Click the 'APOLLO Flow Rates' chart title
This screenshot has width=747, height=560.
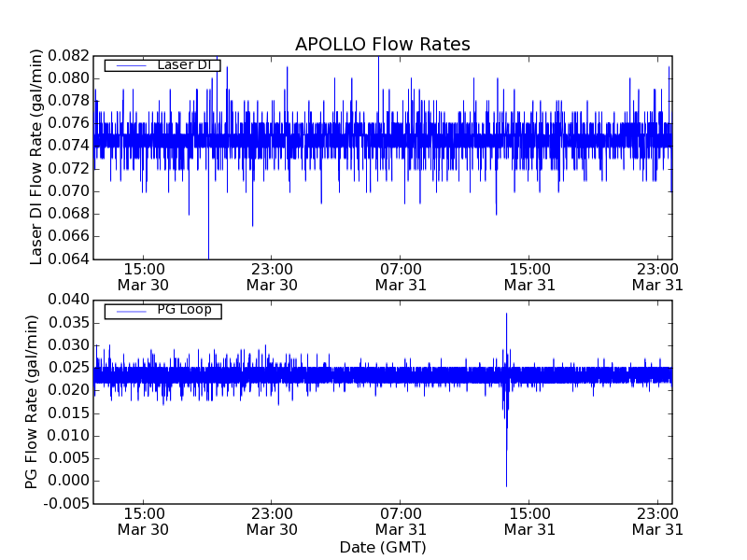382,44
